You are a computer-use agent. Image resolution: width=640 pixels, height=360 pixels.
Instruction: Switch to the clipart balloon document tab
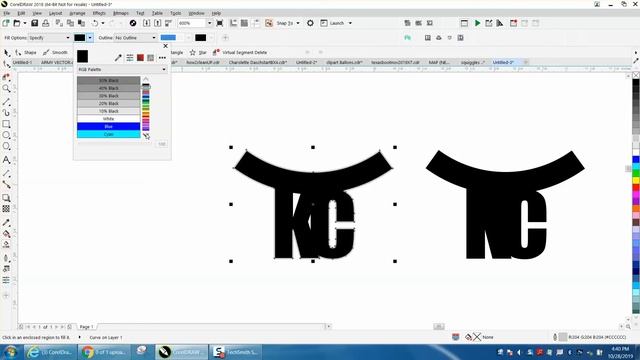tap(344, 62)
